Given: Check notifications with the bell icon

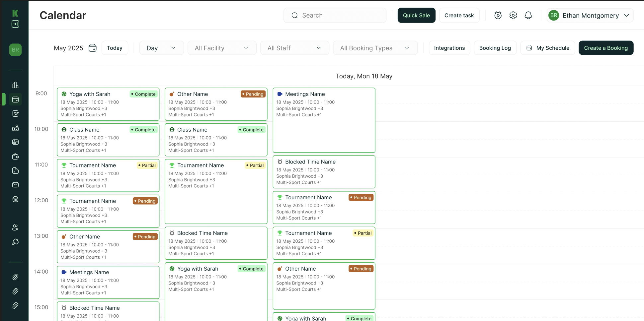Looking at the screenshot, I should 528,15.
